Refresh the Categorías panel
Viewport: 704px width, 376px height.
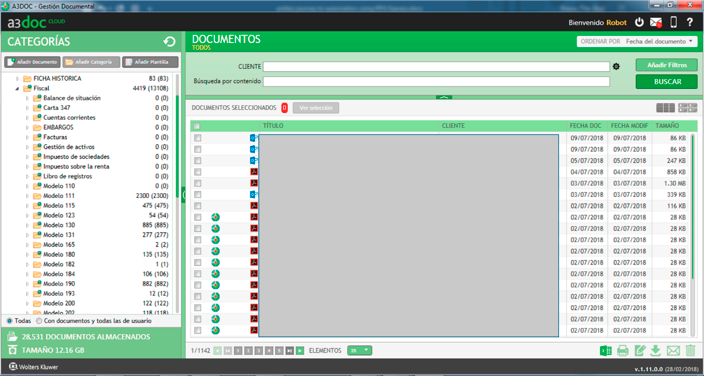pos(169,42)
